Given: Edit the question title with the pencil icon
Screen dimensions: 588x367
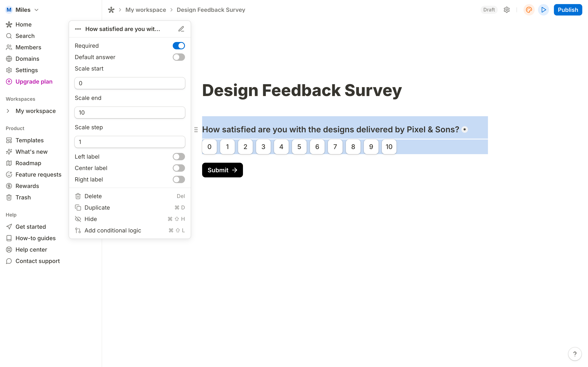Looking at the screenshot, I should pos(181,29).
